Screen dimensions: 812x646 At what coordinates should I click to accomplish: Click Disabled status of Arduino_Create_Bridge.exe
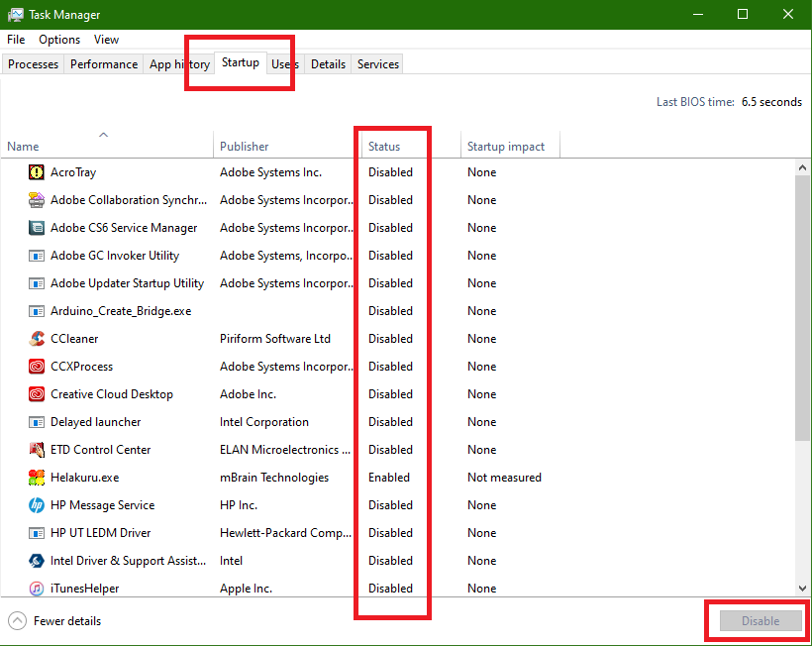[x=390, y=311]
